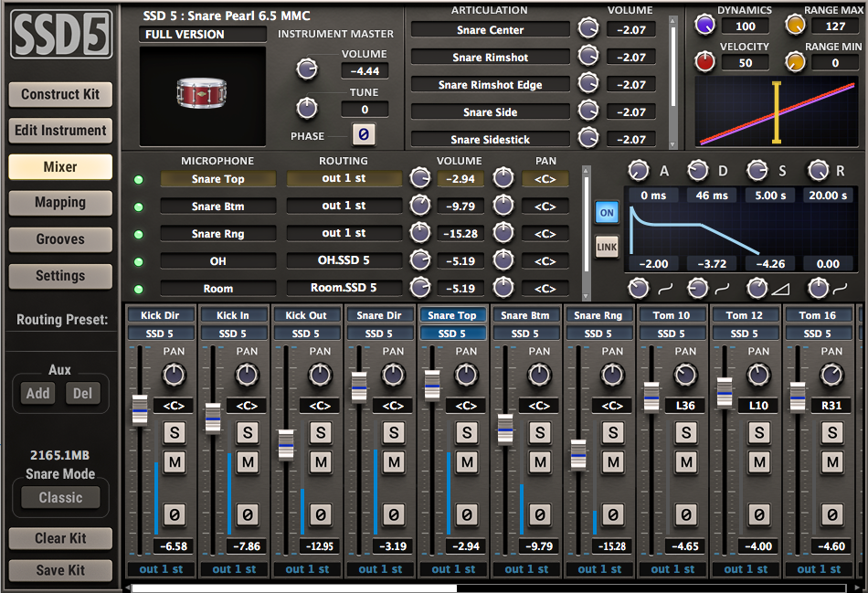Open the Tom 16 channel output dropdown
The height and width of the screenshot is (593, 868).
pyautogui.click(x=819, y=568)
